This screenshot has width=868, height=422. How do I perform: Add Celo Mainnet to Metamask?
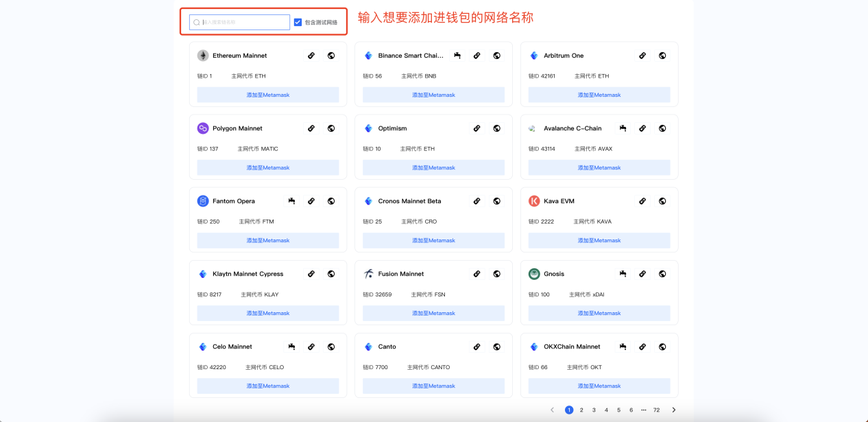click(268, 386)
